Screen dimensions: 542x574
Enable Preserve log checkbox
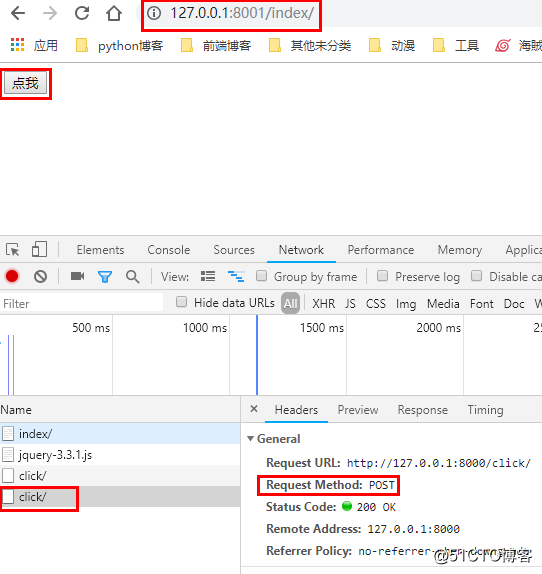point(382,276)
